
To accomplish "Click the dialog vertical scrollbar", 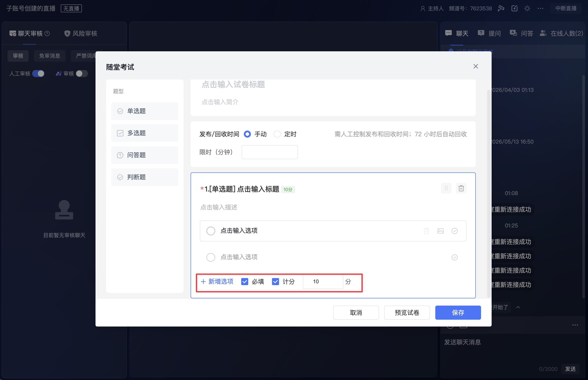I will click(489, 194).
